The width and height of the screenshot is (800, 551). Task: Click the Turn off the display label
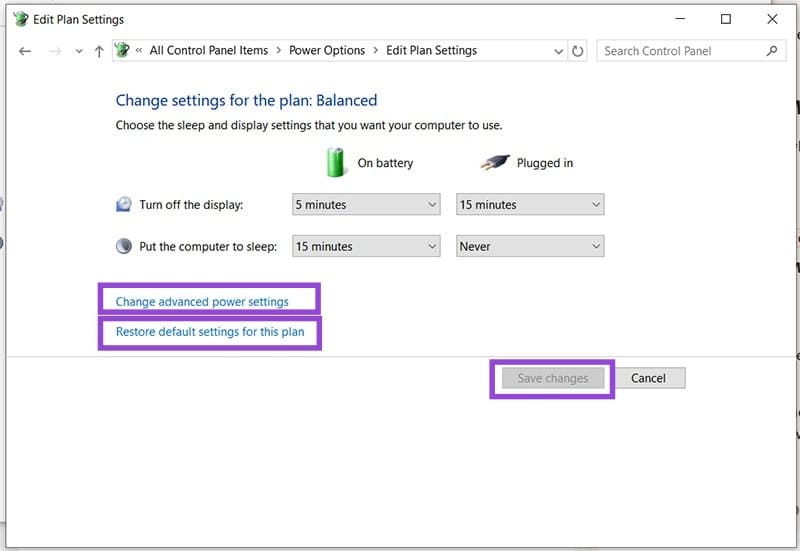(x=191, y=205)
